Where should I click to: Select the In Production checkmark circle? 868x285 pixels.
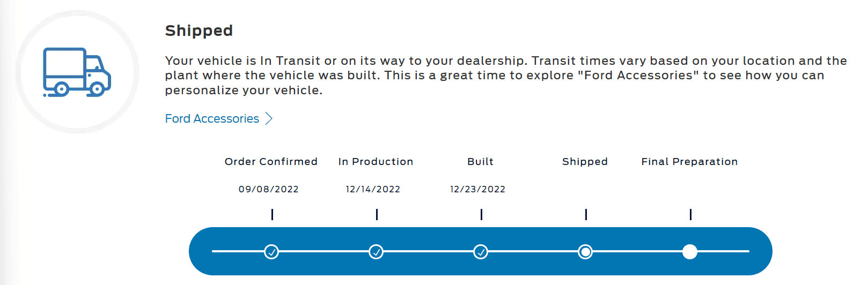pyautogui.click(x=376, y=251)
